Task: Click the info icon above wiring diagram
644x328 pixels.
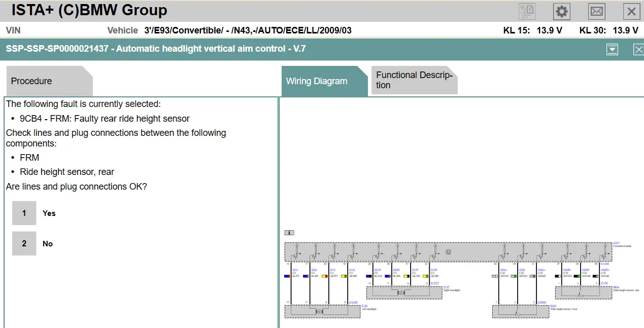Action: pyautogui.click(x=289, y=233)
